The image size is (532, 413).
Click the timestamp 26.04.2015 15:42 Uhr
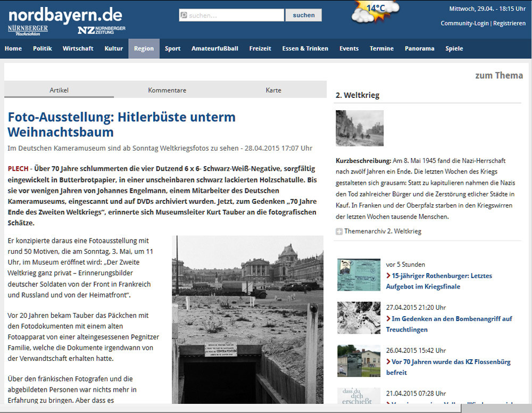(x=416, y=351)
